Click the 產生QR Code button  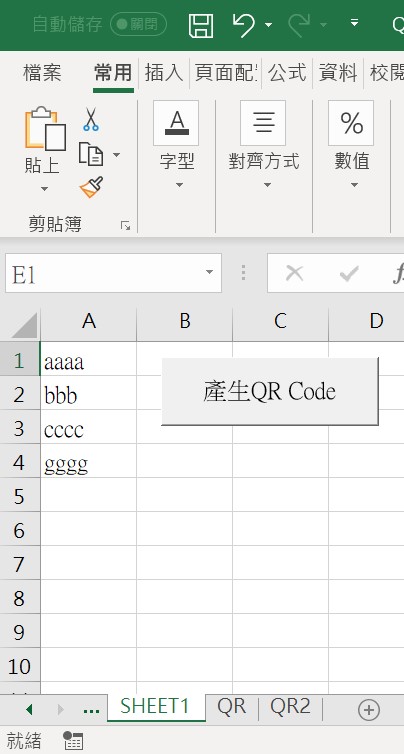coord(270,391)
